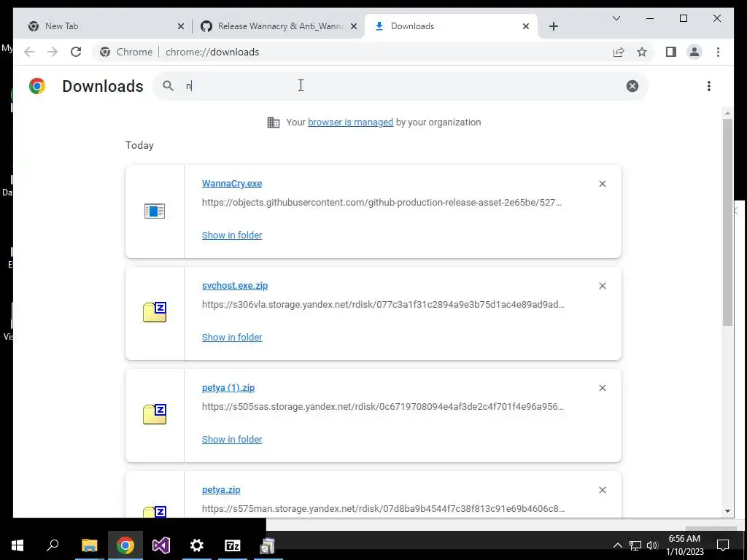Click the s575man yandex URL text
747x560 pixels.
[383, 508]
